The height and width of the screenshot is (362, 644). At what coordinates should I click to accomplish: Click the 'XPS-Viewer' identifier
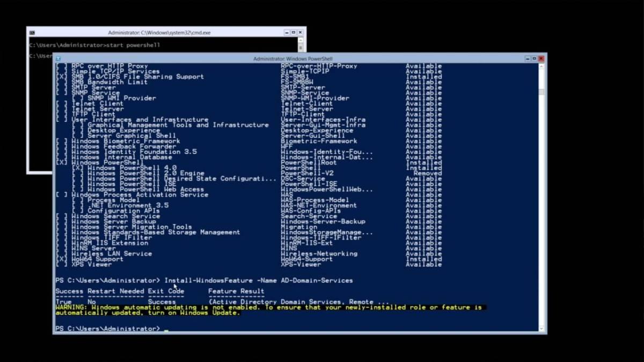(x=301, y=264)
